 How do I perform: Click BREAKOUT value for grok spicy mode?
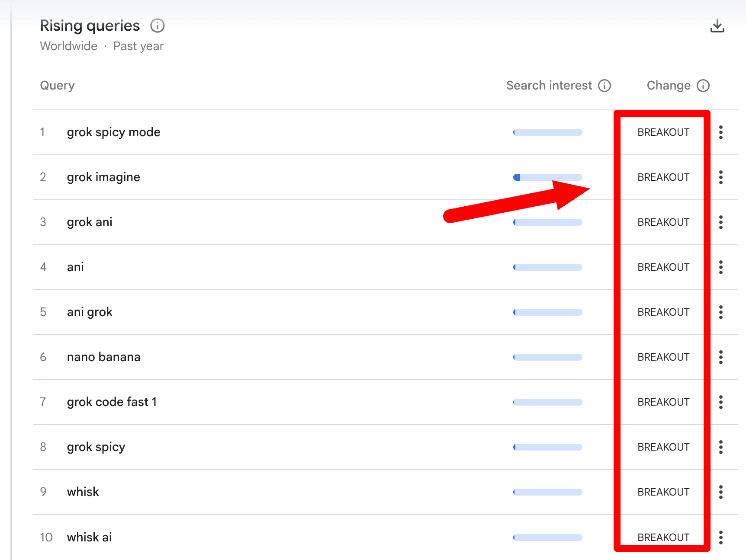(x=663, y=132)
